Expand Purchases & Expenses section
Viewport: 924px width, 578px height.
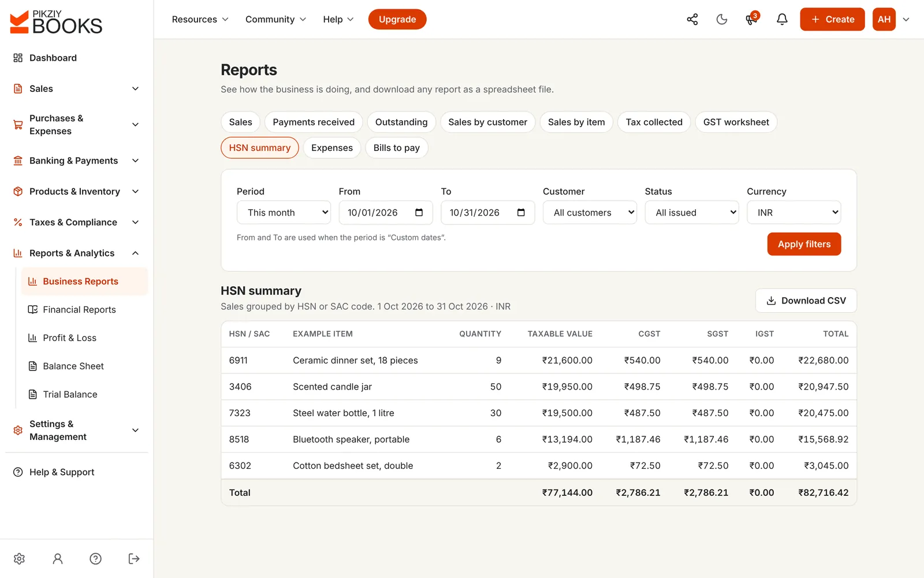click(x=77, y=125)
